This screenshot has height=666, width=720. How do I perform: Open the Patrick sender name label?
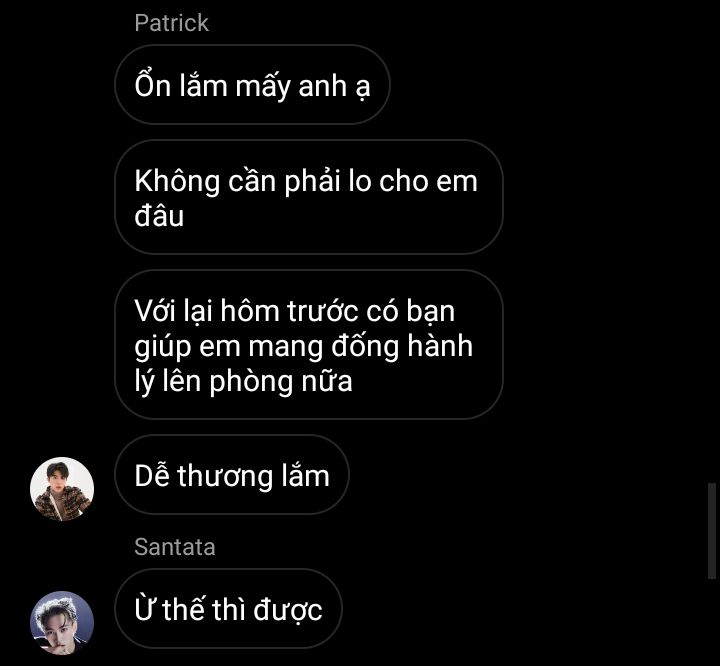click(172, 23)
